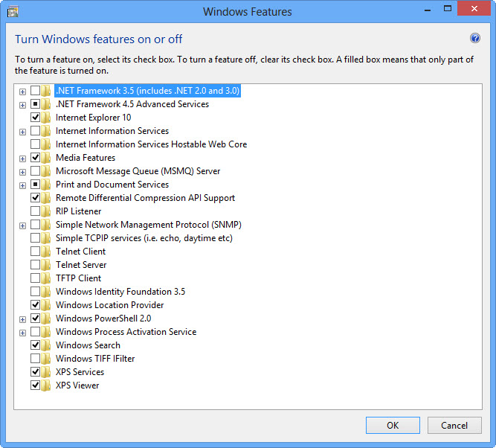This screenshot has width=496, height=448.
Task: Expand Internet Information Services node
Action: pyautogui.click(x=22, y=132)
